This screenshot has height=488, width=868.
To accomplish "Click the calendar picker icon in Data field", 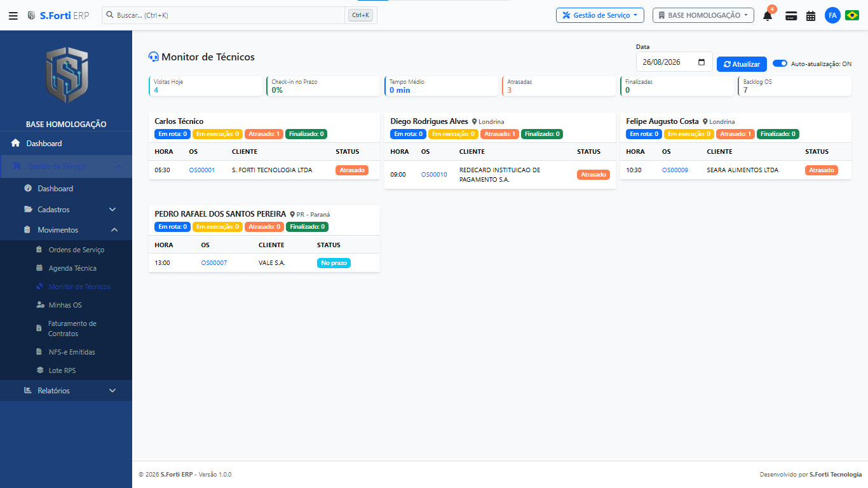I will tap(702, 62).
